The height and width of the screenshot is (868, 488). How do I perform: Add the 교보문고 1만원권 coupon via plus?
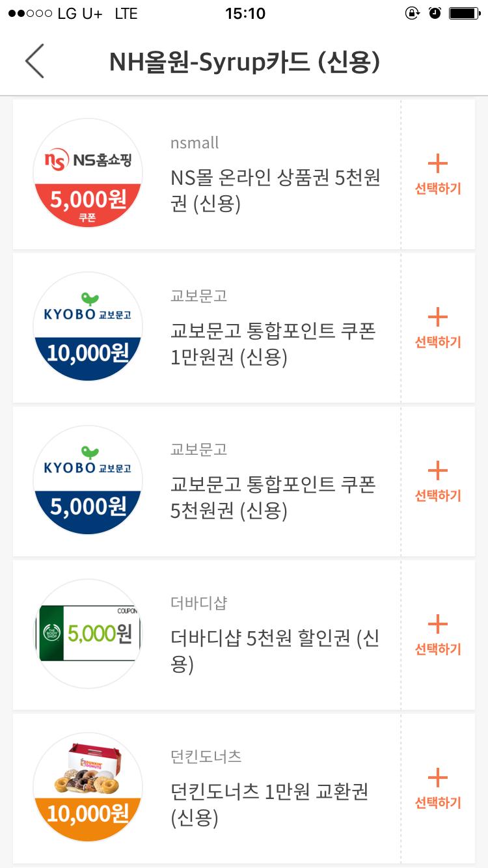(438, 318)
